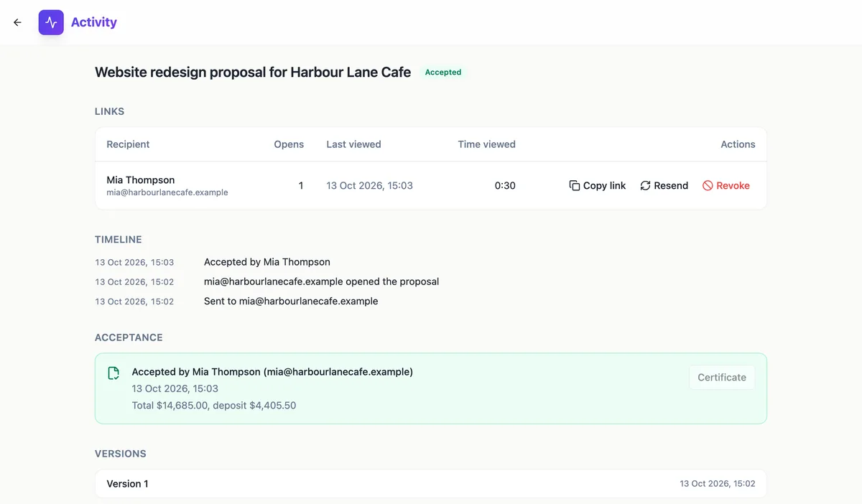Click the red revoke ban icon
Image resolution: width=862 pixels, height=504 pixels.
[708, 186]
